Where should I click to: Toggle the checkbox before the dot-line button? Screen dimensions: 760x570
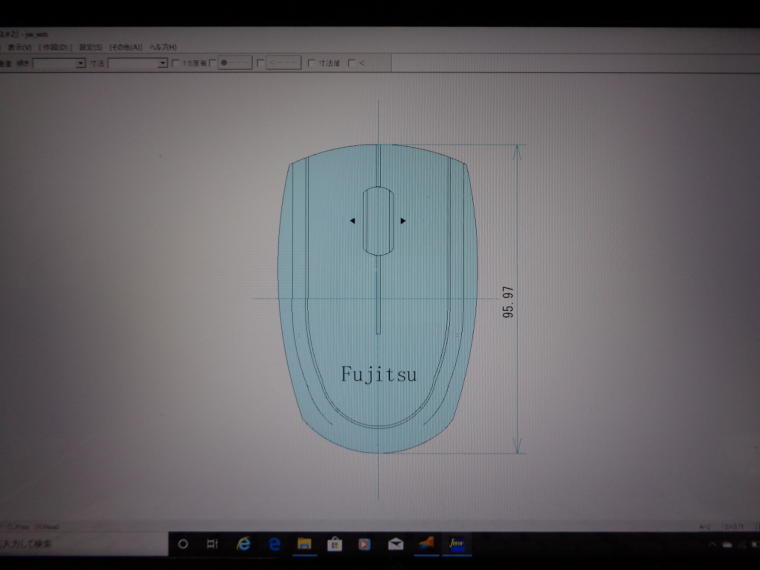pyautogui.click(x=212, y=63)
